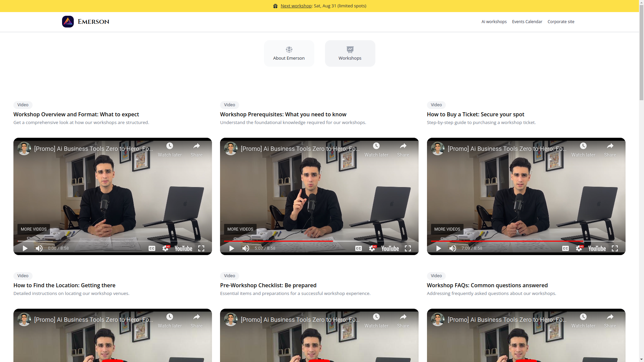Toggle captions on first video

point(152,248)
